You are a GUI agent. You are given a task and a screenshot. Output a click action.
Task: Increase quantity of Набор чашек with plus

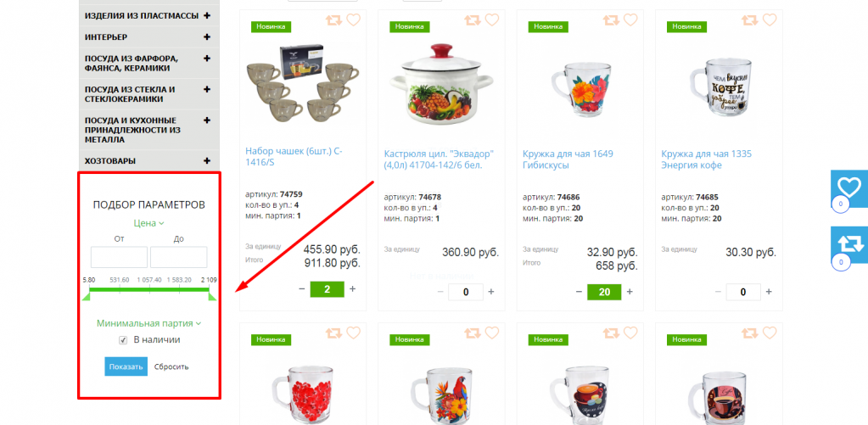[x=353, y=289]
